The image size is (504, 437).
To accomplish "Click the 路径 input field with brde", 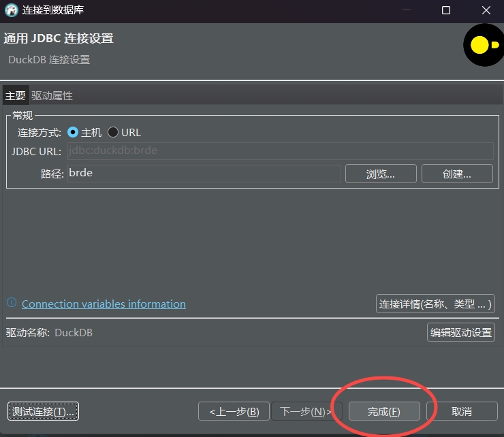I will [x=204, y=174].
